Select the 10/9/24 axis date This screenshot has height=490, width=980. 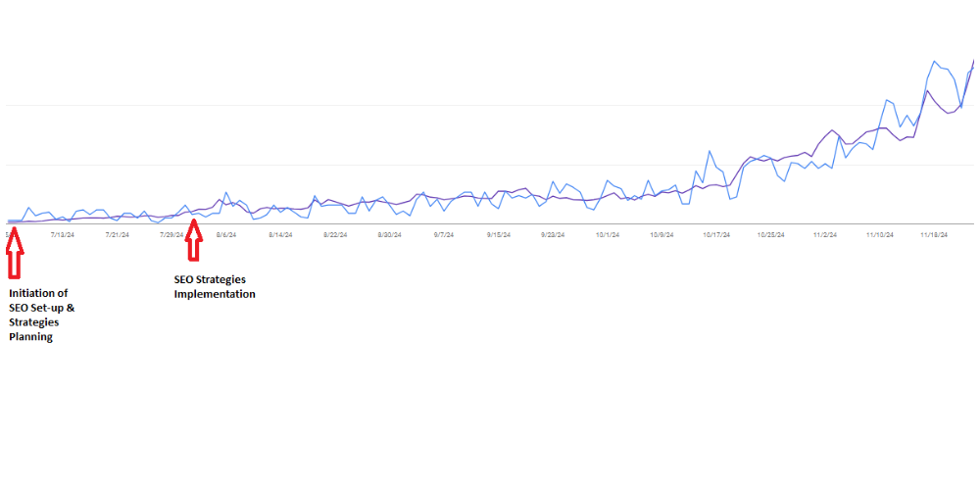661,235
